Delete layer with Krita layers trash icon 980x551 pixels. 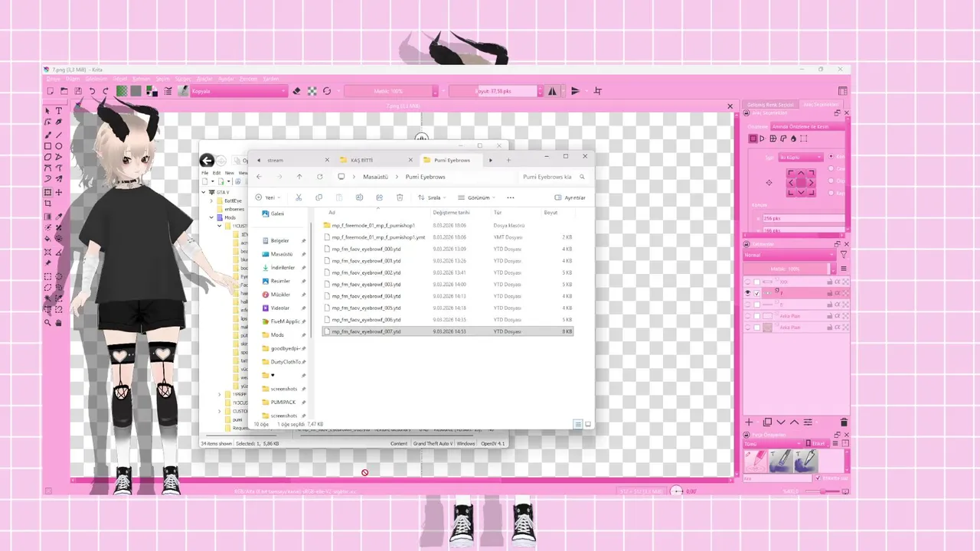coord(844,422)
